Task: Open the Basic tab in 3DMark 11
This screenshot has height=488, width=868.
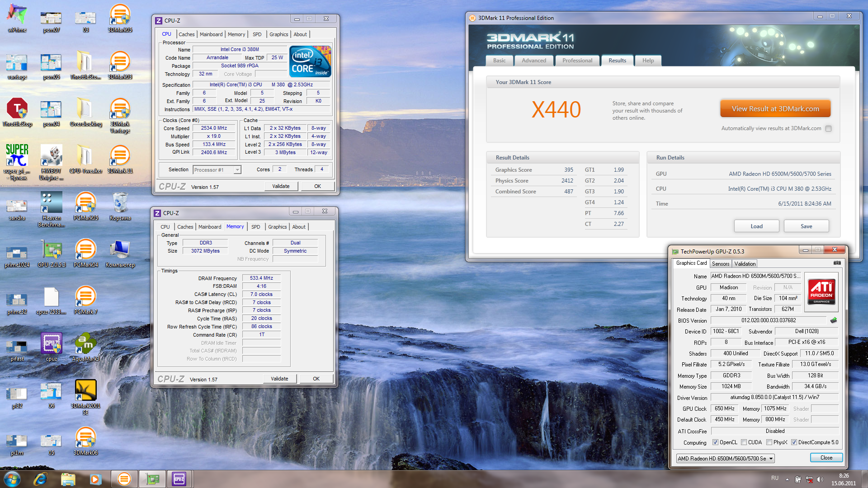Action: 500,61
